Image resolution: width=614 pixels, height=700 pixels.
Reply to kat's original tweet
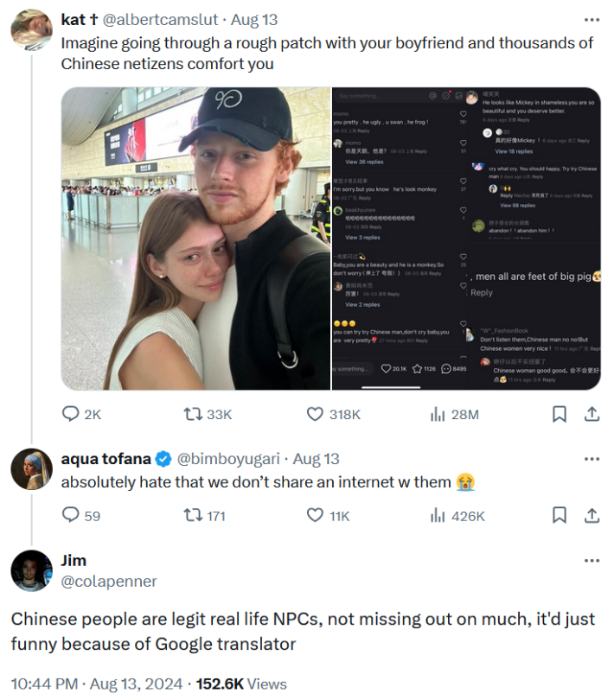point(72,414)
